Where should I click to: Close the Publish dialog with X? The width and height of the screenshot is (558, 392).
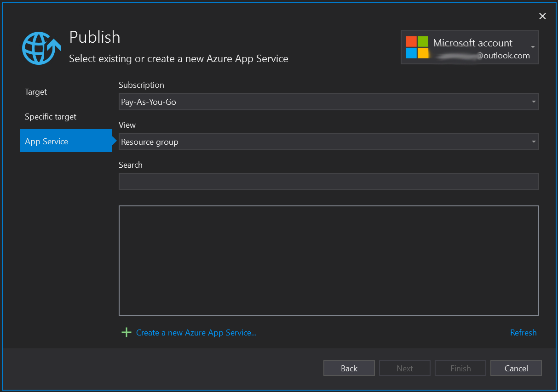pyautogui.click(x=542, y=16)
